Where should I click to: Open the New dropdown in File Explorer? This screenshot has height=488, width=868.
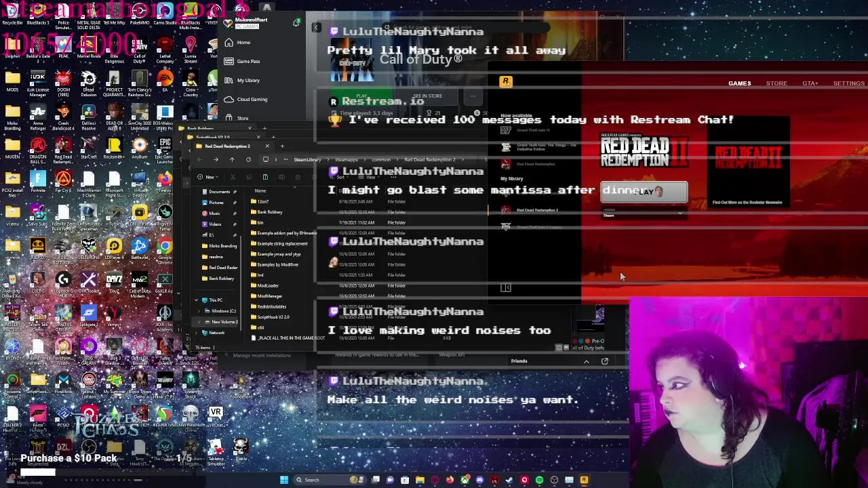coord(209,177)
